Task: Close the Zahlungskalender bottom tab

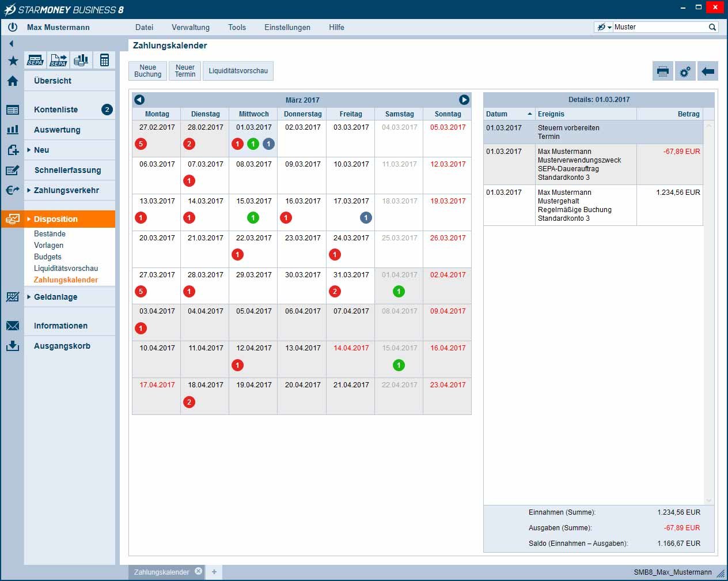Action: tap(199, 571)
